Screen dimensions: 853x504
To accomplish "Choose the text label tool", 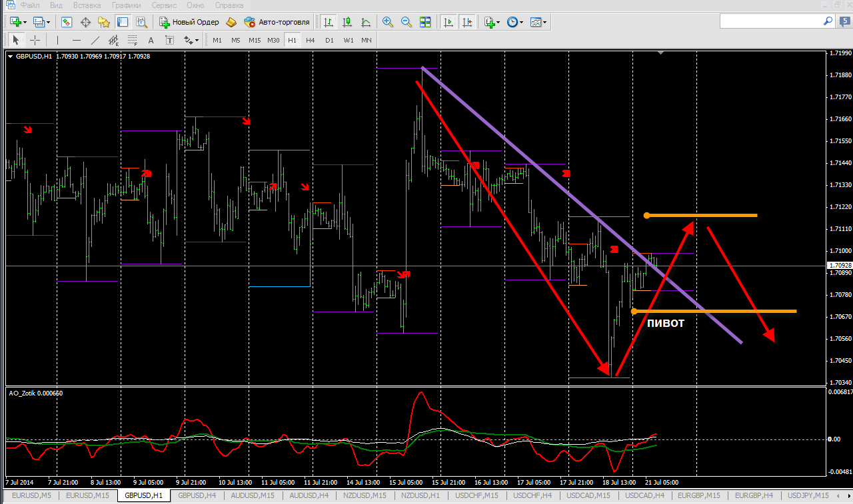I will click(151, 40).
